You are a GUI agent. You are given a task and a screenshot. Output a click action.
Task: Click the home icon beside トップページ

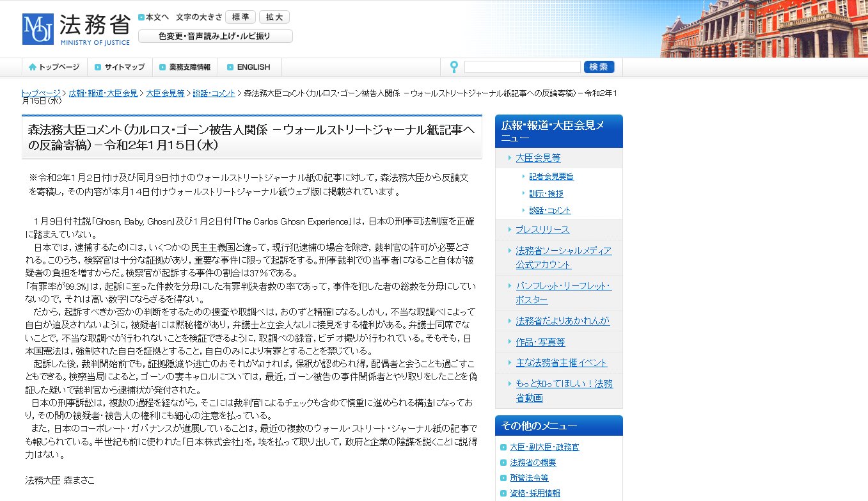[33, 67]
